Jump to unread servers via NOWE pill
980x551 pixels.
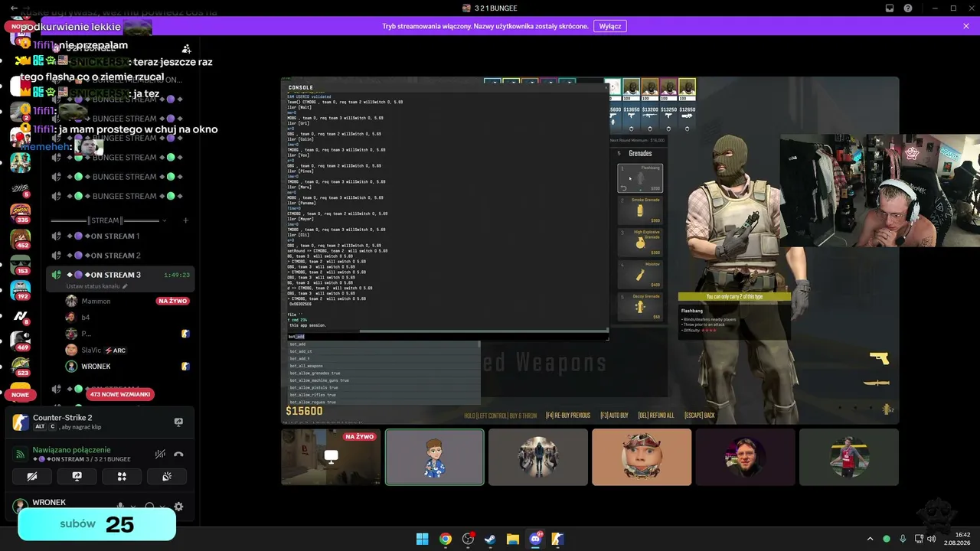coord(19,395)
